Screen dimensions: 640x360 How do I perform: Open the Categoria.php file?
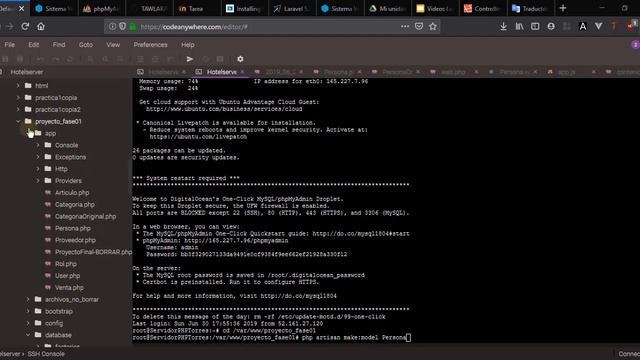click(x=75, y=204)
